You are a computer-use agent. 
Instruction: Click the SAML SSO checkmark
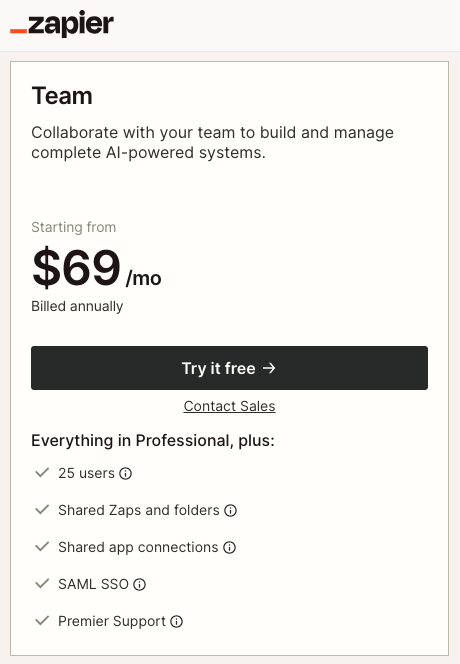click(x=42, y=584)
